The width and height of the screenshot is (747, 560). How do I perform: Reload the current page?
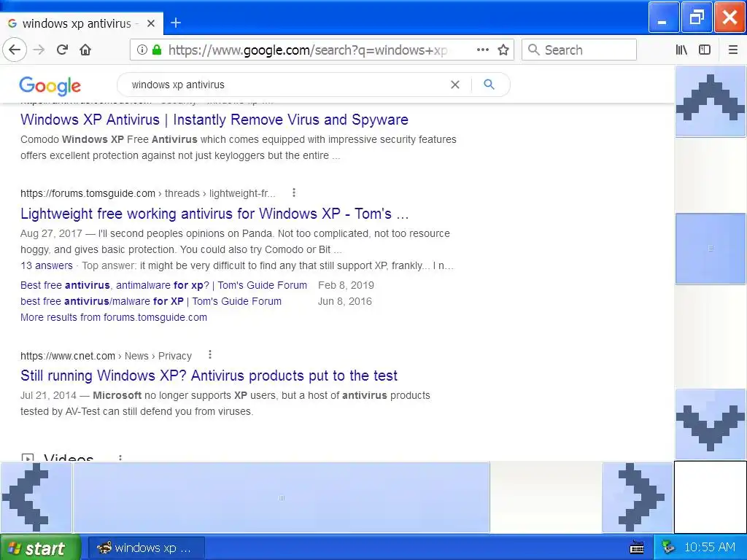coord(62,50)
